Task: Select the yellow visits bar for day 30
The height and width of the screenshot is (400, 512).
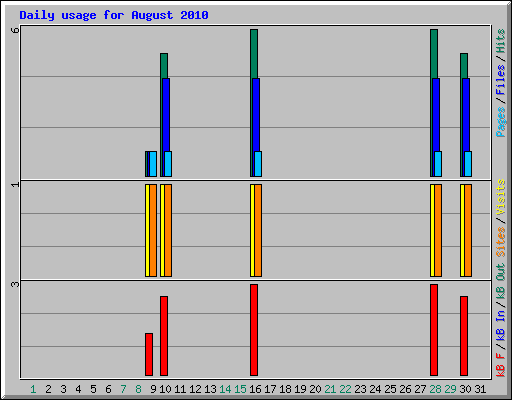Action: 462,230
